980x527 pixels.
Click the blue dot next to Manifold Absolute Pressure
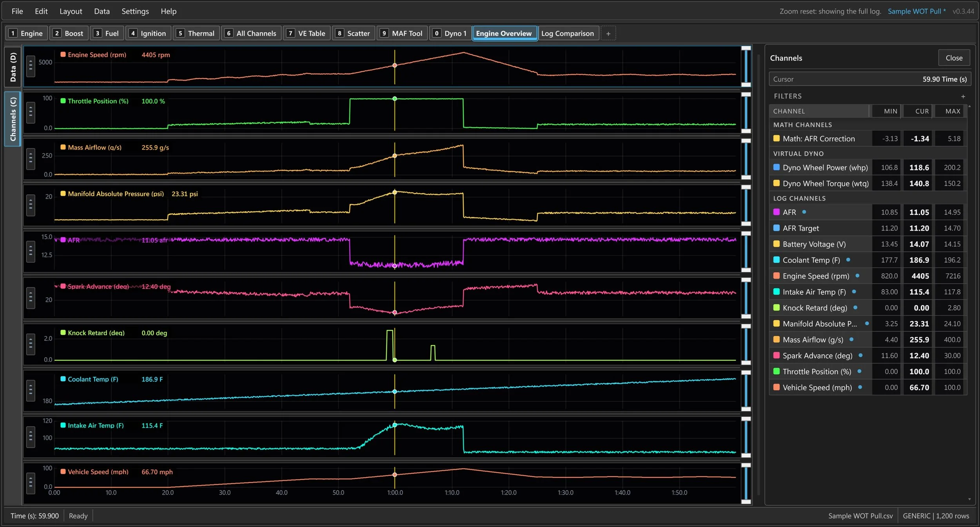[x=867, y=324]
